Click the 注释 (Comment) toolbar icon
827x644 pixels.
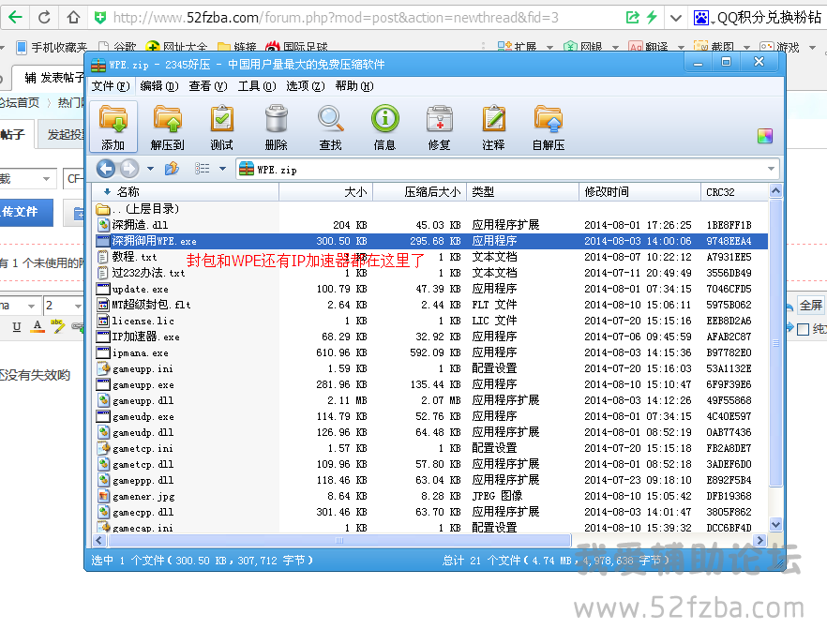tap(493, 126)
